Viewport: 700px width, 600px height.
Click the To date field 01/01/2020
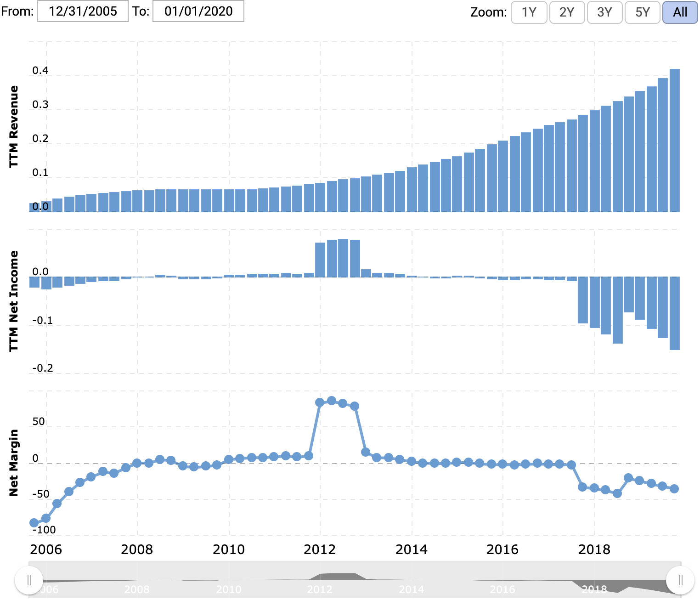coord(198,11)
